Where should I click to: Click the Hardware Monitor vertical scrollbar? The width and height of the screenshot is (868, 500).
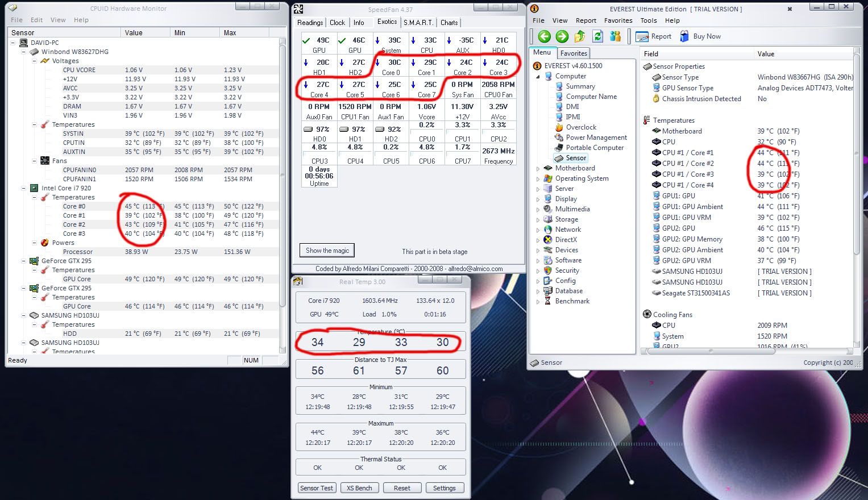point(283,170)
